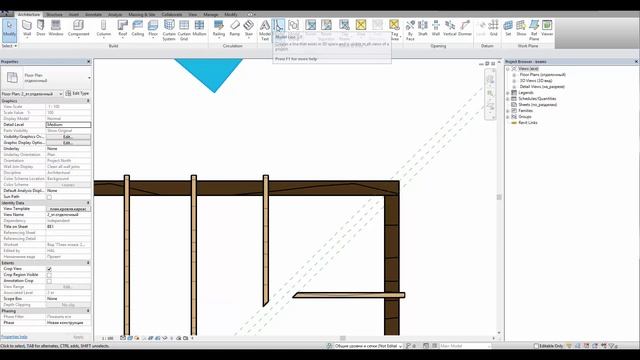Enable the Annotation Crop checkbox

pyautogui.click(x=49, y=281)
